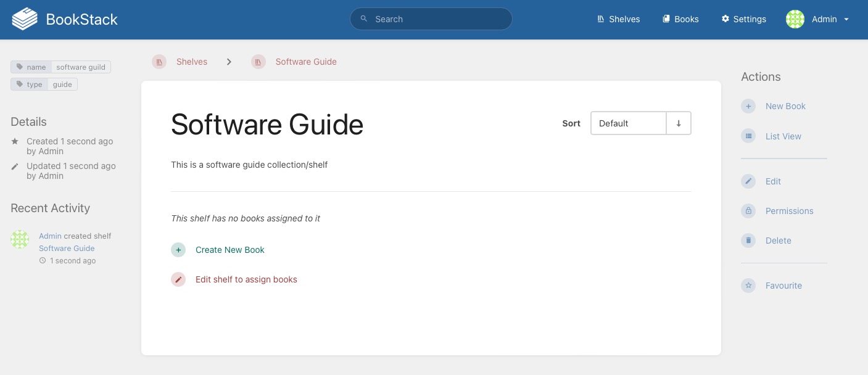Image resolution: width=868 pixels, height=375 pixels.
Task: Click the BookStack logo icon
Action: click(x=25, y=19)
